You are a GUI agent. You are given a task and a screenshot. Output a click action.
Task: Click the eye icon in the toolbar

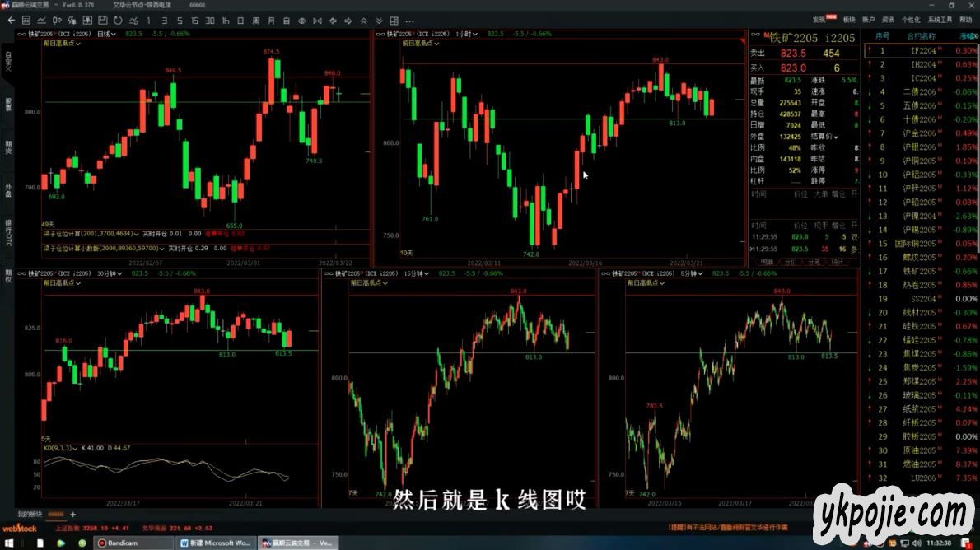click(302, 20)
